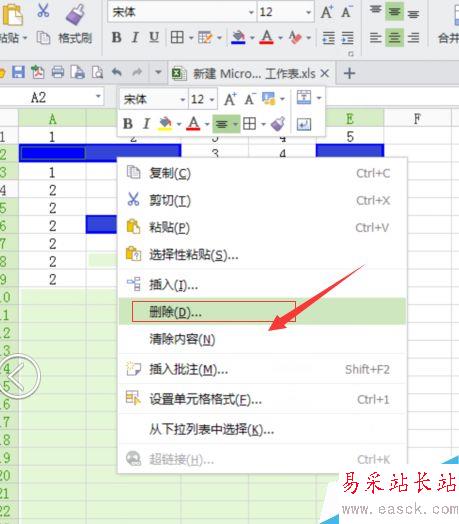
Task: Click the Undo arrow
Action: tap(117, 72)
